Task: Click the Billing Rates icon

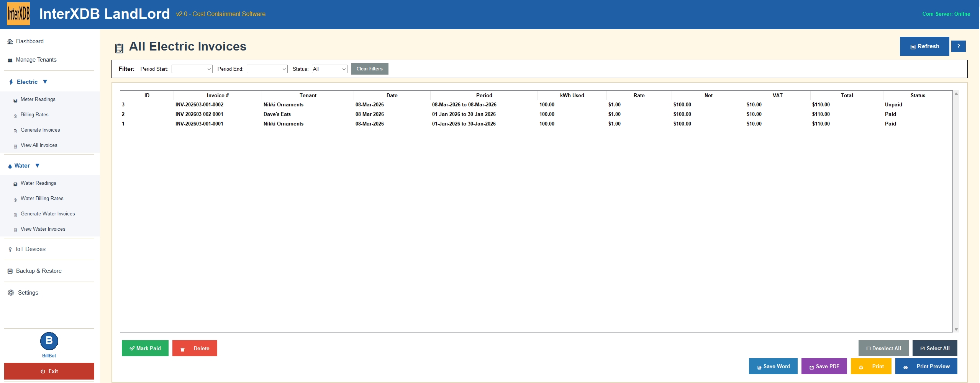Action: point(15,116)
